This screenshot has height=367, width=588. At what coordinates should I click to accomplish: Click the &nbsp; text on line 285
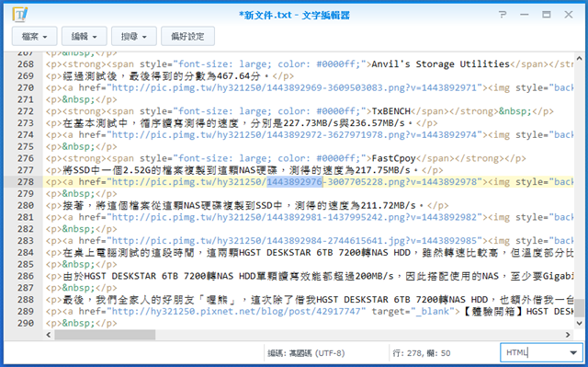(79, 265)
